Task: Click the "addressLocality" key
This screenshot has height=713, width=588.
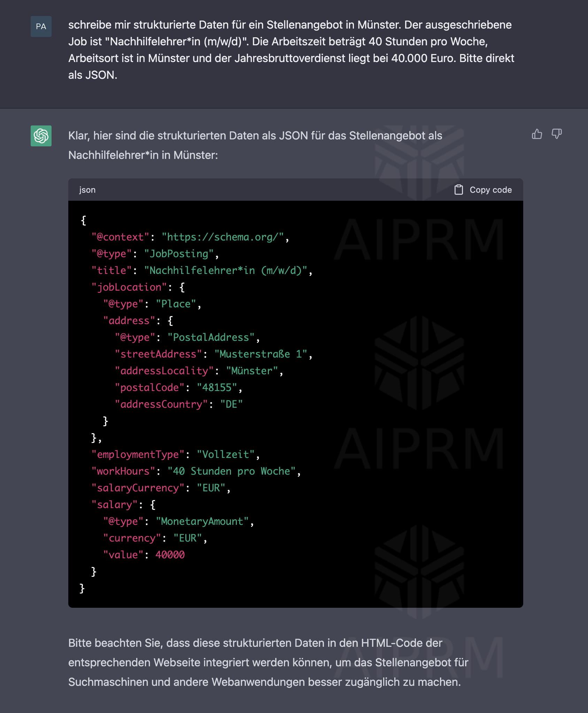Action: tap(164, 371)
